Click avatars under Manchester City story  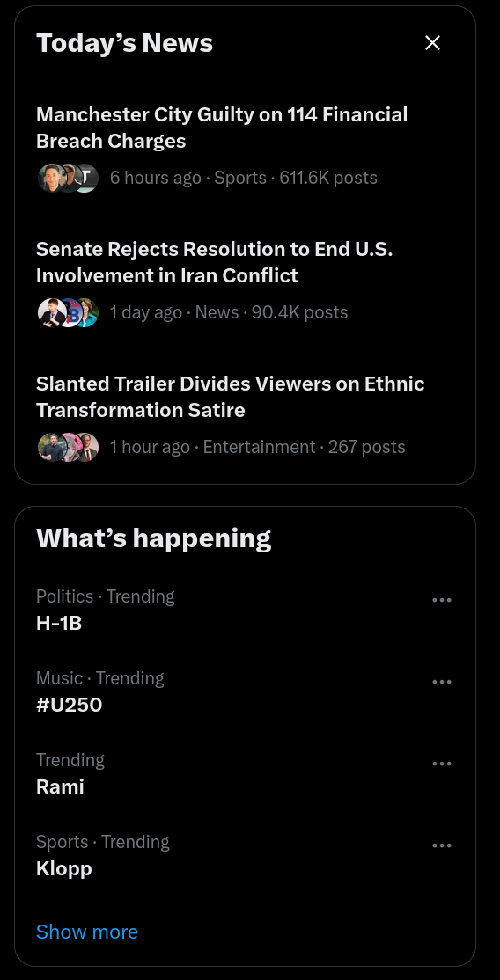[68, 178]
